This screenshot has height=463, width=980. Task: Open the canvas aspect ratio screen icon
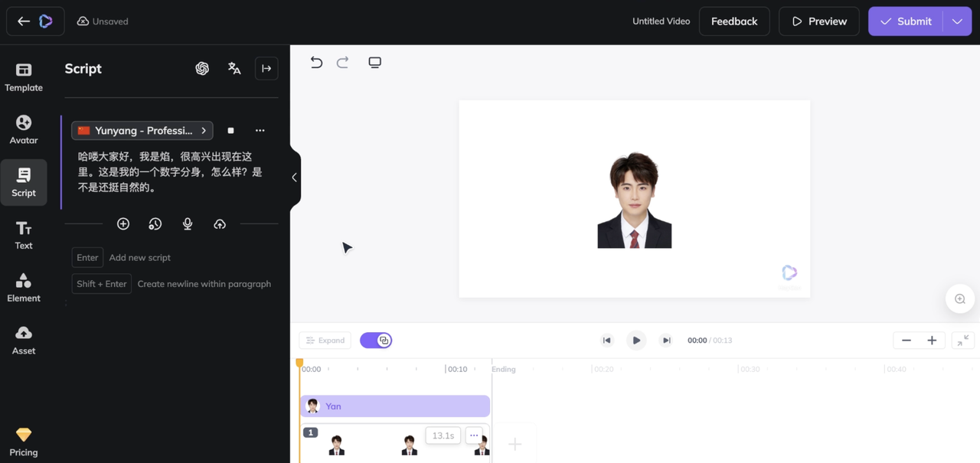pyautogui.click(x=374, y=63)
